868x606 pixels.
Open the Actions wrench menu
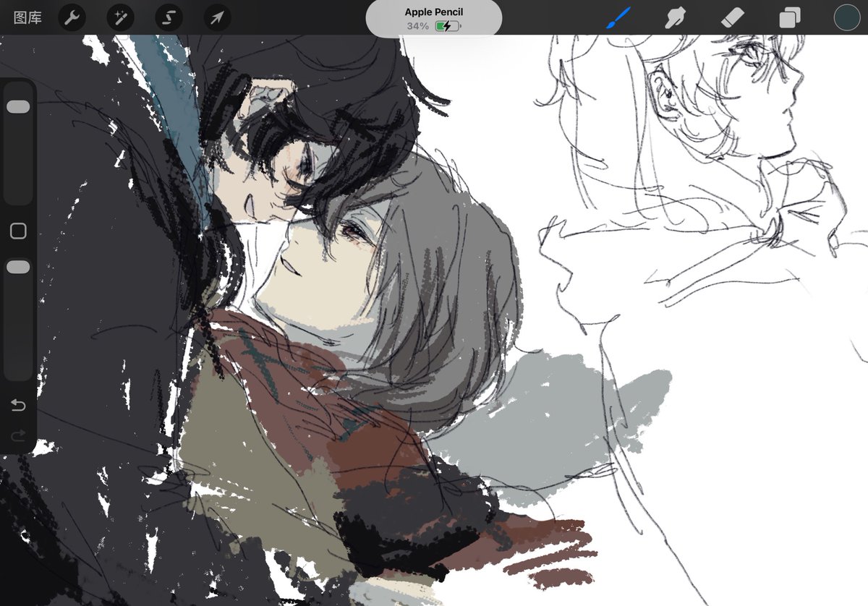point(71,17)
